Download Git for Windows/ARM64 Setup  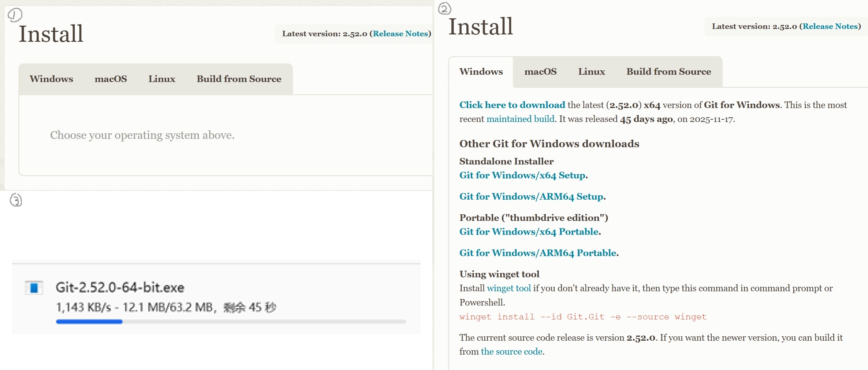point(531,197)
